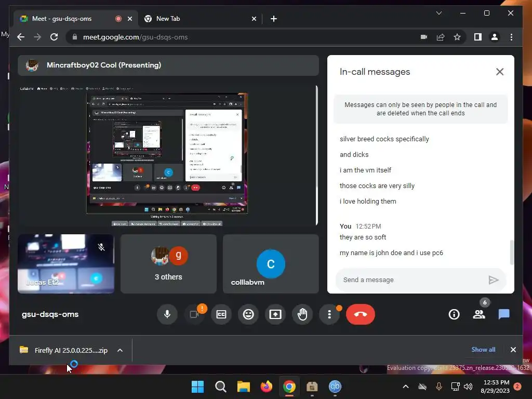The height and width of the screenshot is (399, 532).
Task: Open the 3 others tile
Action: (x=168, y=263)
